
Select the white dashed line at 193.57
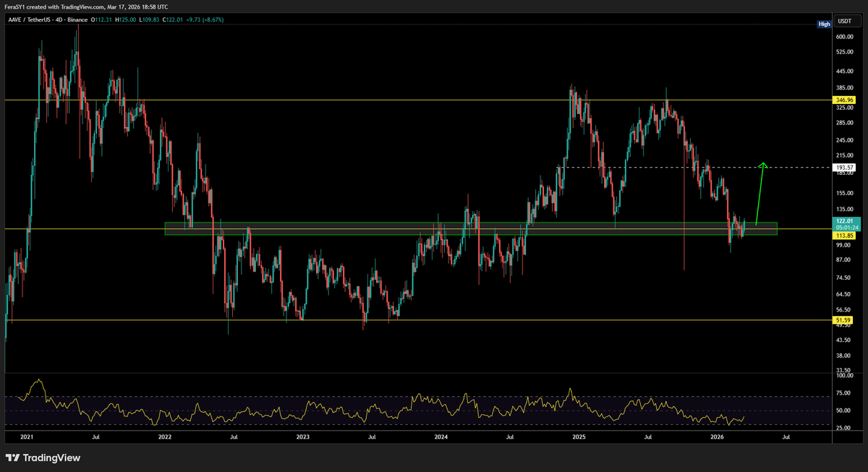click(x=694, y=167)
